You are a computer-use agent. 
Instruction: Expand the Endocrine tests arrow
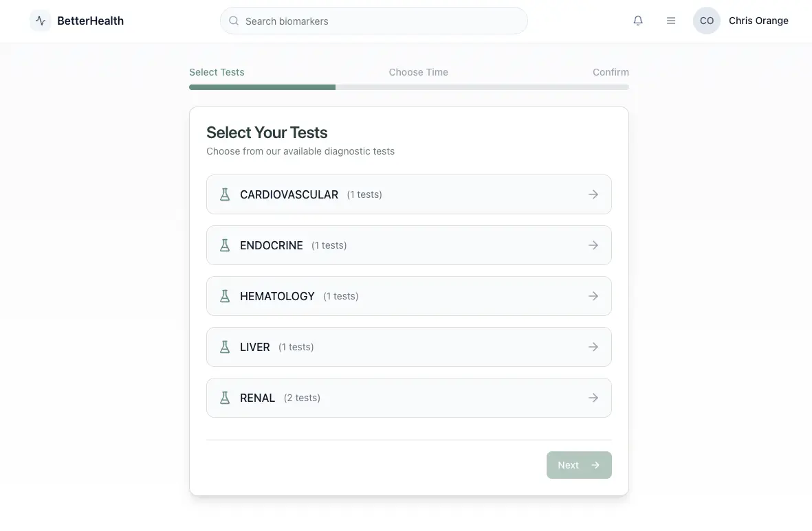pyautogui.click(x=593, y=245)
